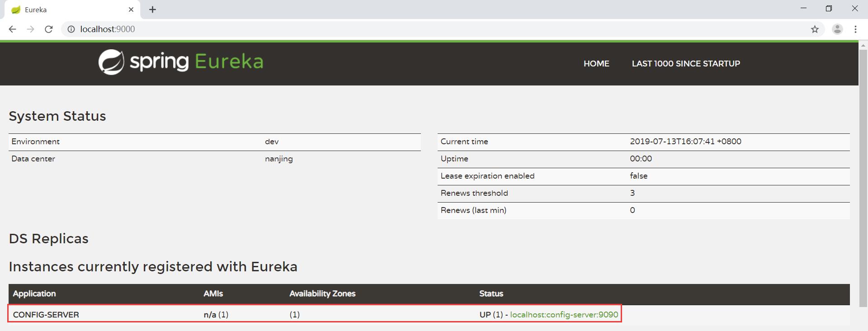Click Instances currently registered with Eureka heading
Image resolution: width=868 pixels, height=331 pixels.
153,267
